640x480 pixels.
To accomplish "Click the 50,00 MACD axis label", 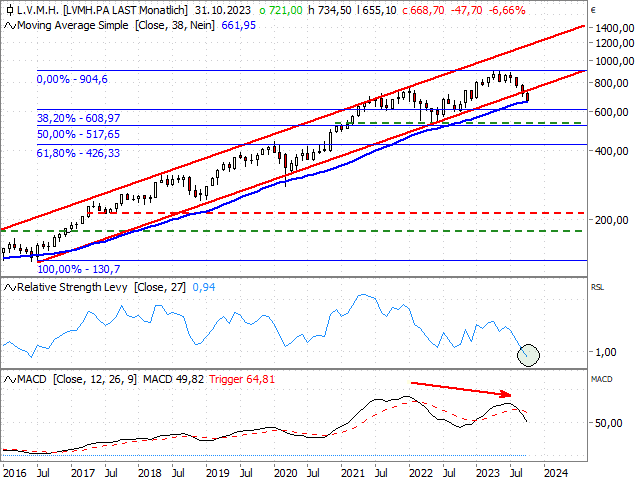I will [x=609, y=423].
